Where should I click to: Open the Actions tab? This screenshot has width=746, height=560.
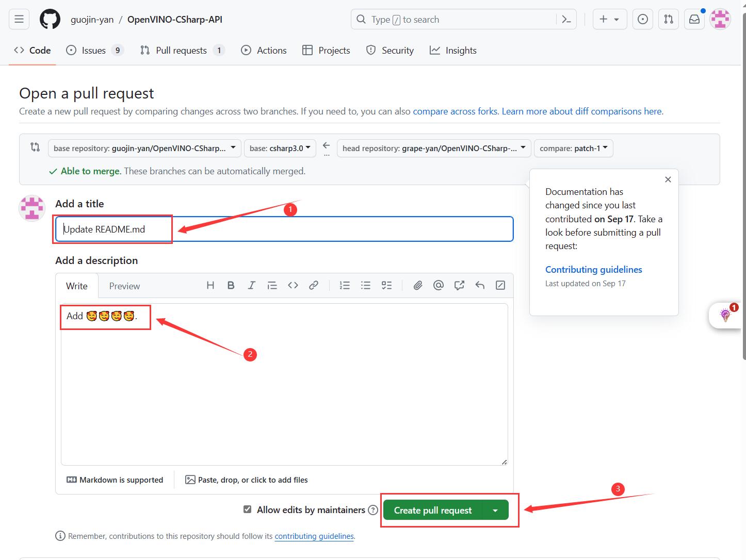pyautogui.click(x=264, y=50)
